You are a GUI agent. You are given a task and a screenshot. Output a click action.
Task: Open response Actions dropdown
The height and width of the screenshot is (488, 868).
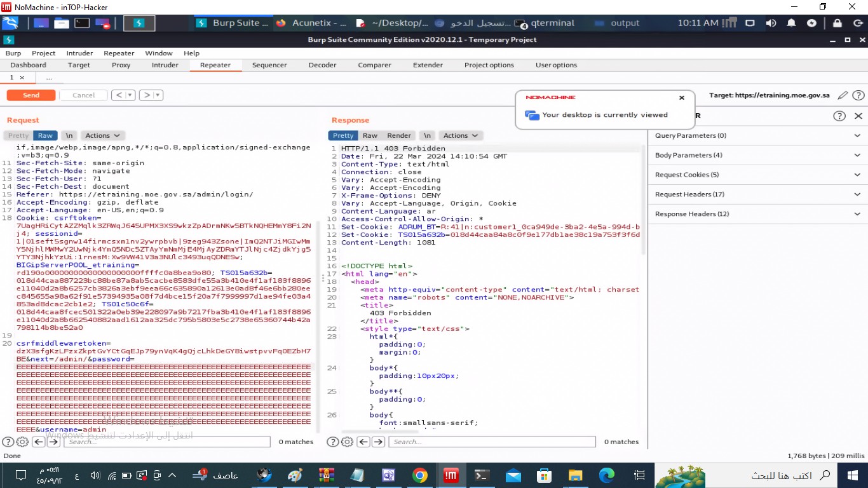click(461, 135)
